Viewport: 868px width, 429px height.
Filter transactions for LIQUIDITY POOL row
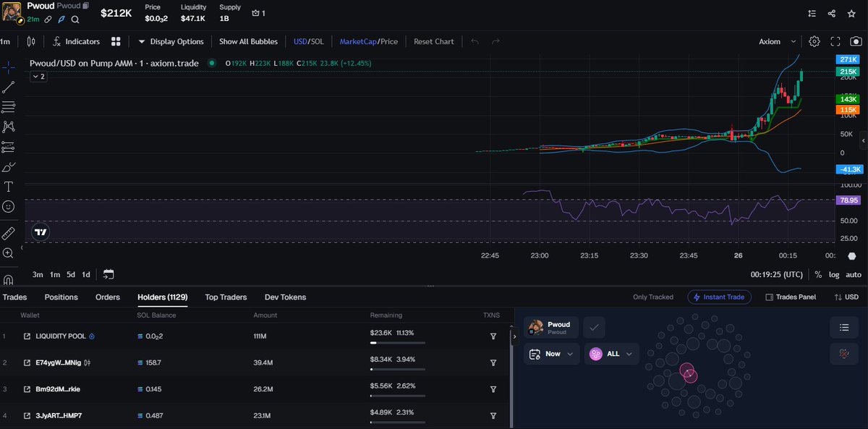coord(493,336)
